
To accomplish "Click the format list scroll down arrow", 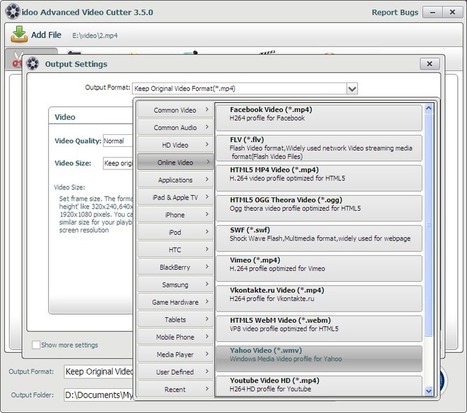I will click(429, 391).
